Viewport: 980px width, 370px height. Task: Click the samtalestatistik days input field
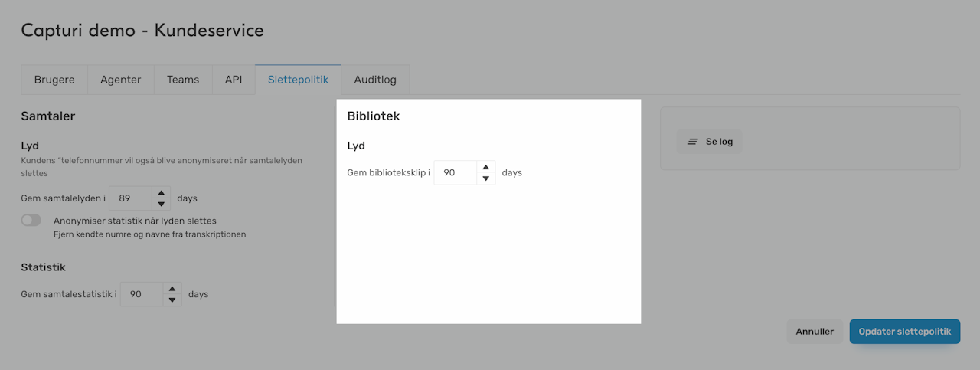click(141, 294)
